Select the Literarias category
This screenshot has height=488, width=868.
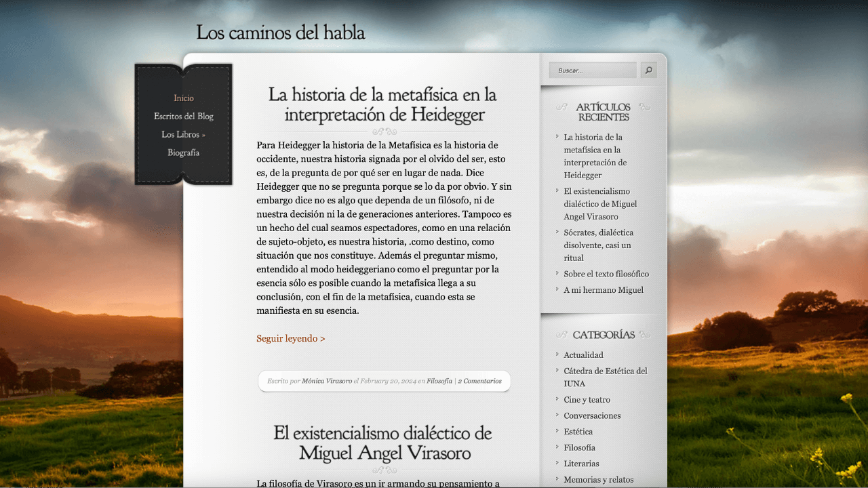581,464
